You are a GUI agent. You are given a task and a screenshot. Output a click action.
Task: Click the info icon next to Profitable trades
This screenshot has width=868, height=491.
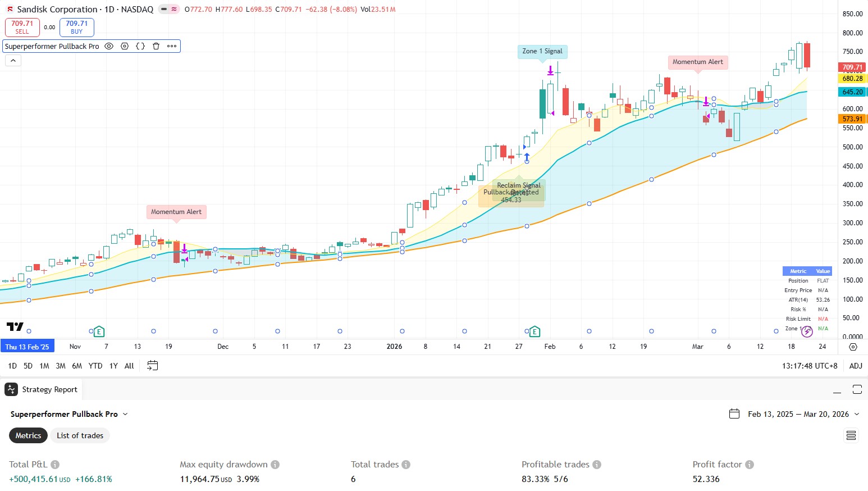click(x=597, y=465)
